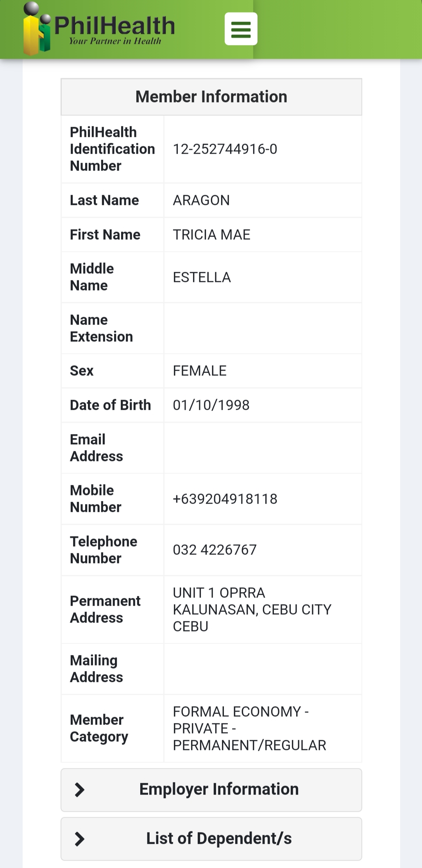Click the mobile number +639204918118
This screenshot has width=422, height=868.
click(x=225, y=499)
